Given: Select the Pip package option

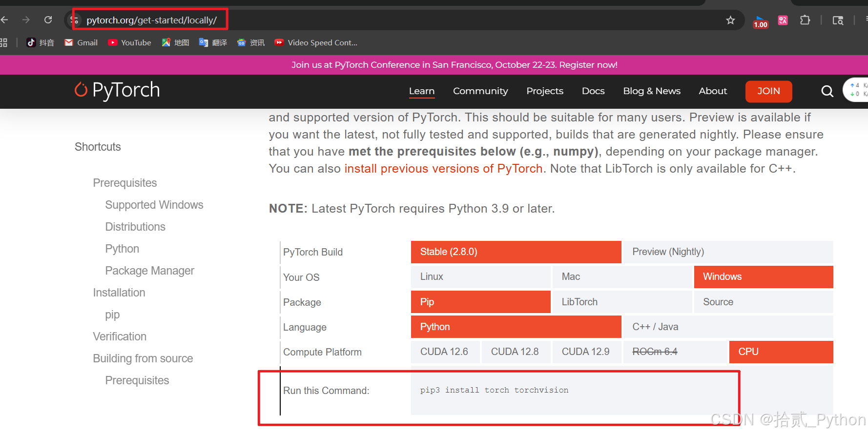Looking at the screenshot, I should click(x=481, y=302).
